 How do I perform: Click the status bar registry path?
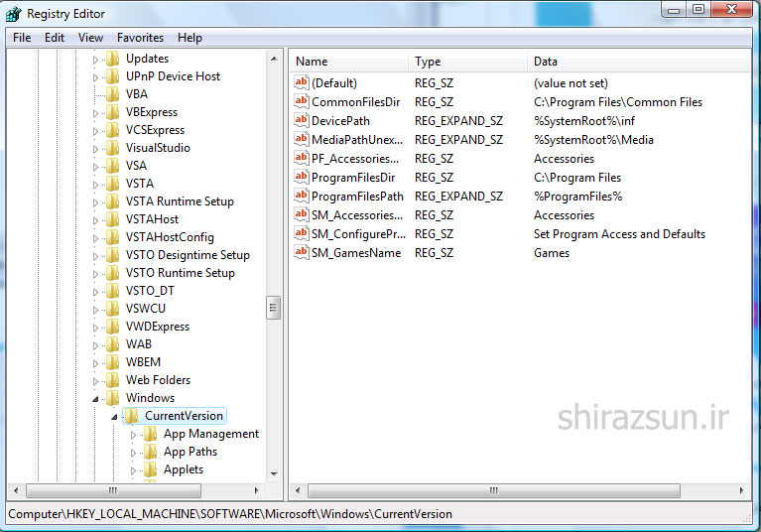point(230,513)
